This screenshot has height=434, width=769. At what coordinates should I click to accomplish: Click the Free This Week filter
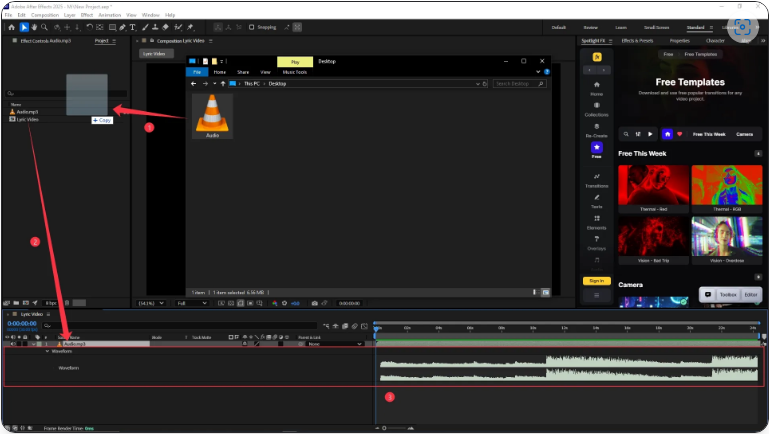coord(709,134)
